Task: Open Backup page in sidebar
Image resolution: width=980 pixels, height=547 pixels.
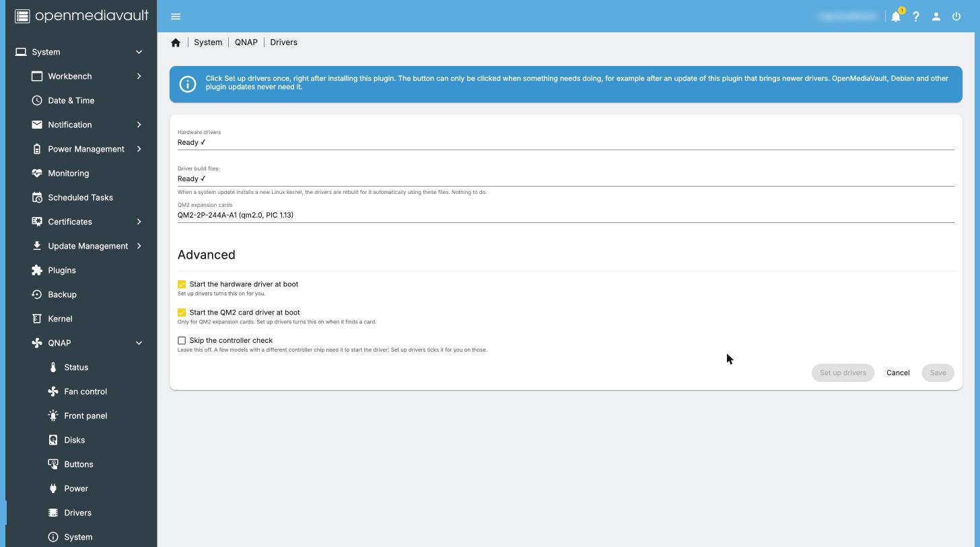Action: (81, 294)
